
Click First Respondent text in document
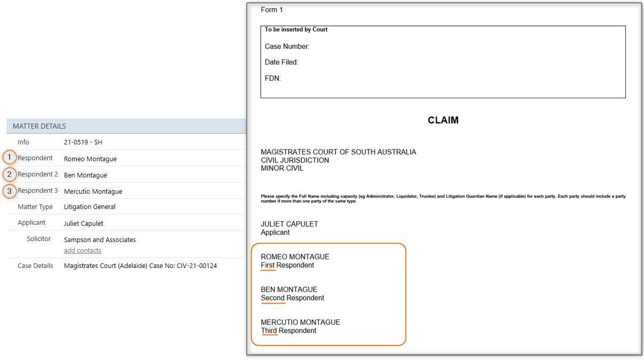287,265
